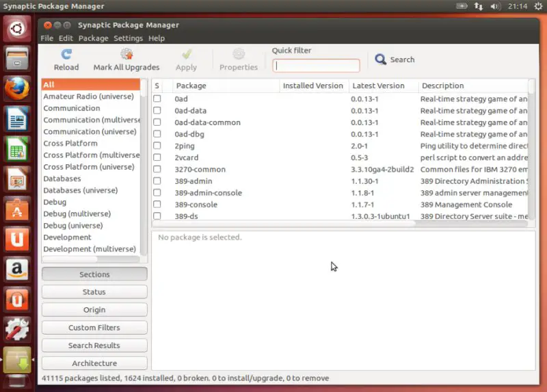Click the Search magnifier icon
Screen dimensions: 547x392
click(x=380, y=60)
